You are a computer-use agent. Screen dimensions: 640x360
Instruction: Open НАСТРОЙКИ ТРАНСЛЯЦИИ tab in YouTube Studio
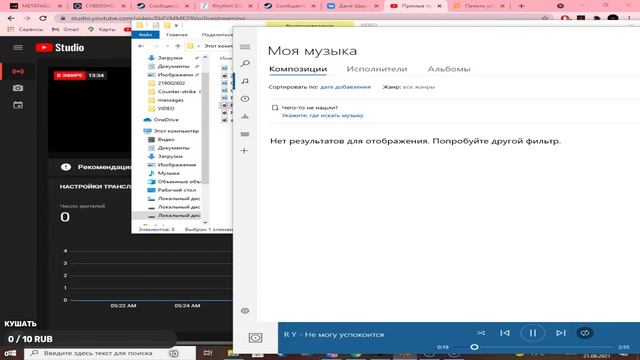96,187
